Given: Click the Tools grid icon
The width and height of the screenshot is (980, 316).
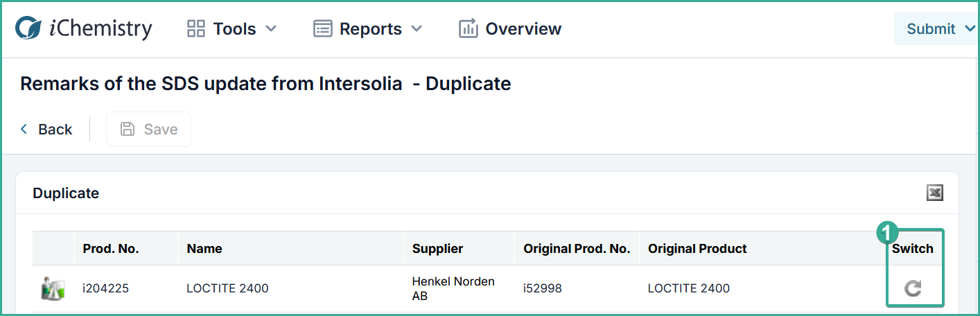Looking at the screenshot, I should (x=196, y=29).
